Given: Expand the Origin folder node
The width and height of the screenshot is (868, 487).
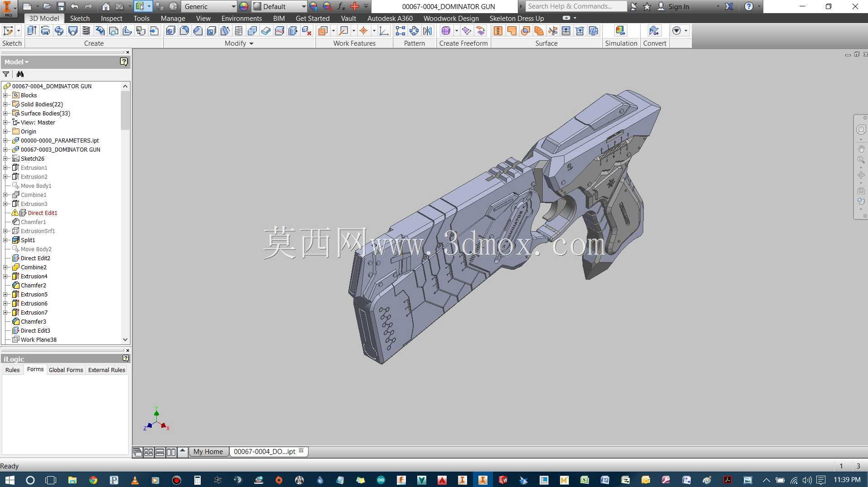Looking at the screenshot, I should pos(5,131).
